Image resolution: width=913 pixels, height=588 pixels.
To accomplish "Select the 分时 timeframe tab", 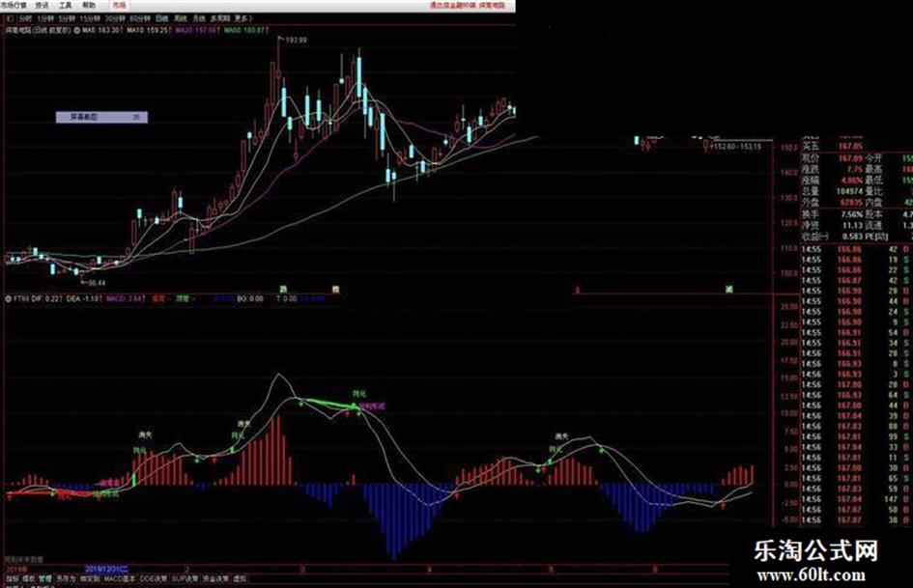I will (26, 18).
